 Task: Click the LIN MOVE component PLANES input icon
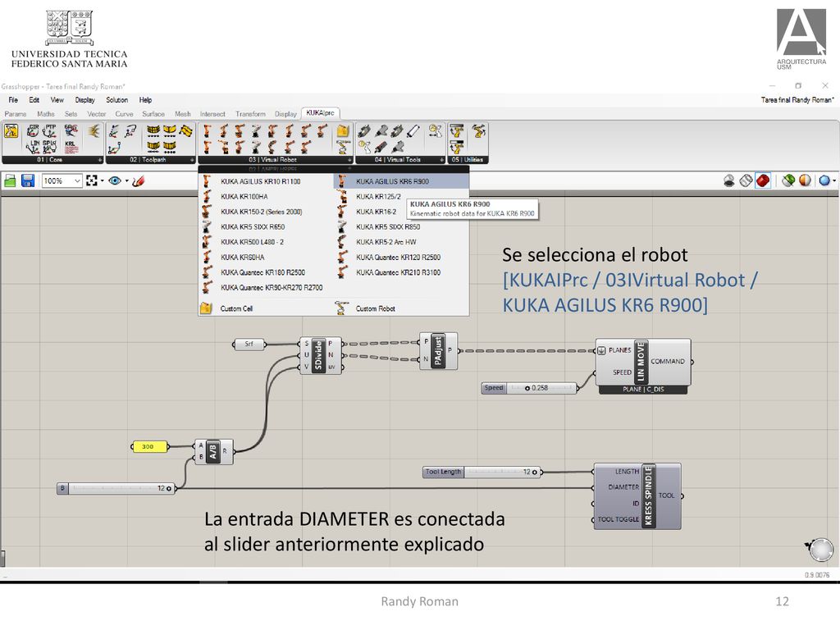[x=601, y=350]
